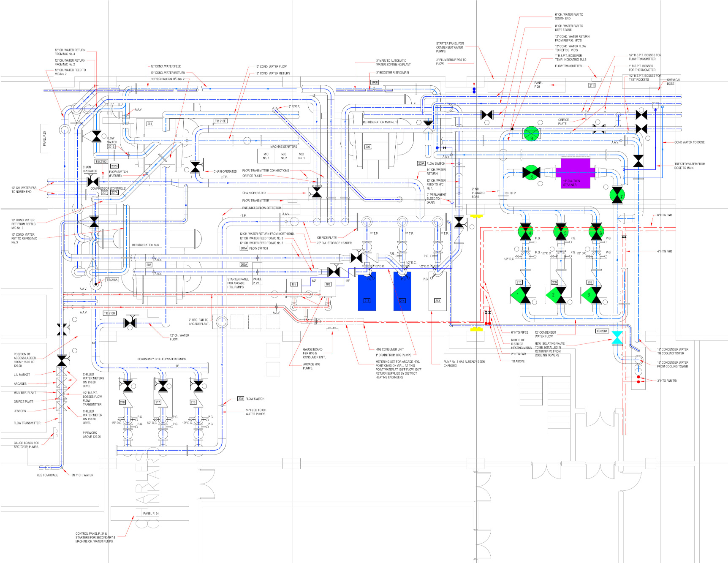728x563 pixels.
Task: Click green valve symbol number 7
Action: (617, 195)
